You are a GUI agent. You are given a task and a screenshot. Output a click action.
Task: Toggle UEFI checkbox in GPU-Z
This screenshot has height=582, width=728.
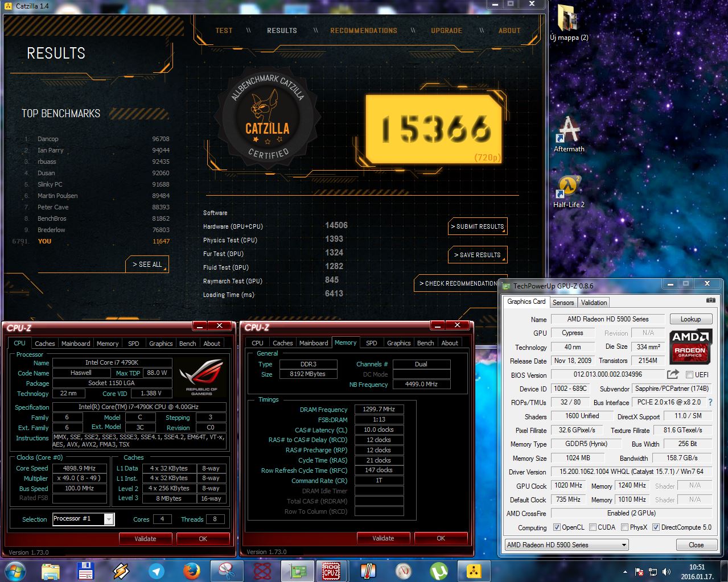(x=689, y=374)
